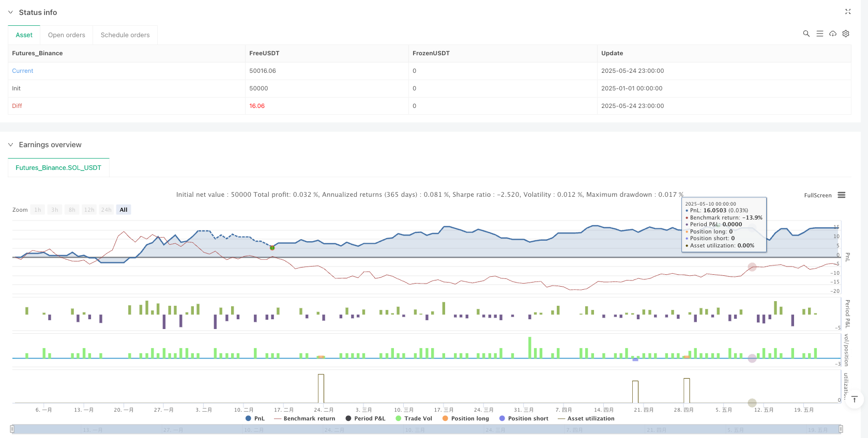Image resolution: width=868 pixels, height=438 pixels.
Task: Select the 24h zoom range button
Action: click(106, 210)
